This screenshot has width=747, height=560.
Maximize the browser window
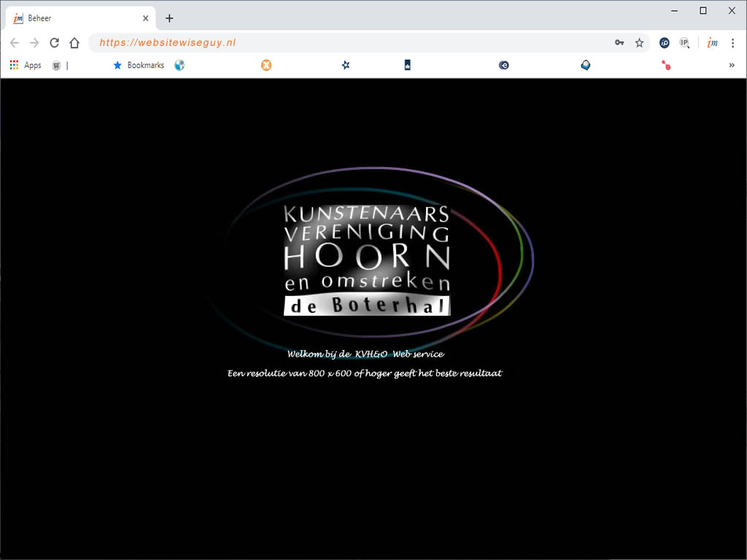[703, 10]
